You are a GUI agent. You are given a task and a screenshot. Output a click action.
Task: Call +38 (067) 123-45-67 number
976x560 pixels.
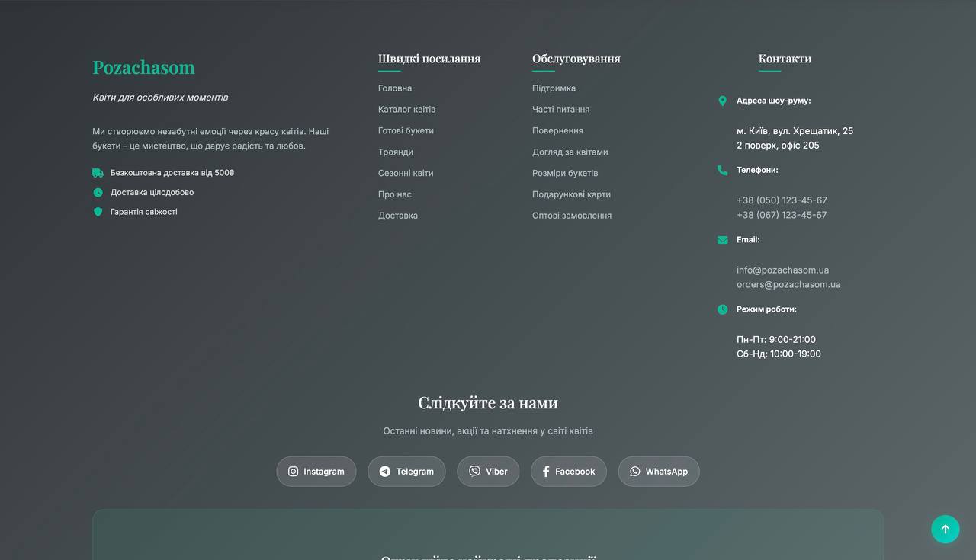click(x=782, y=215)
